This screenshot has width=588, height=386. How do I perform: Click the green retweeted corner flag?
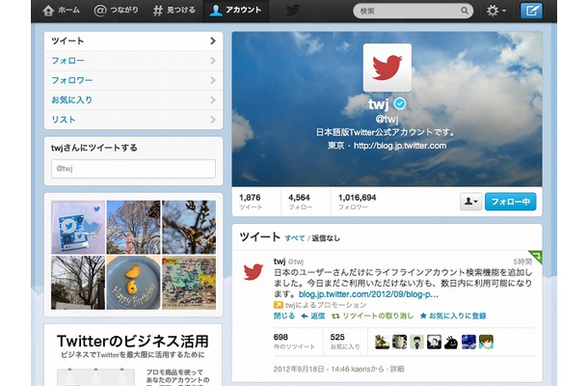pos(536,257)
